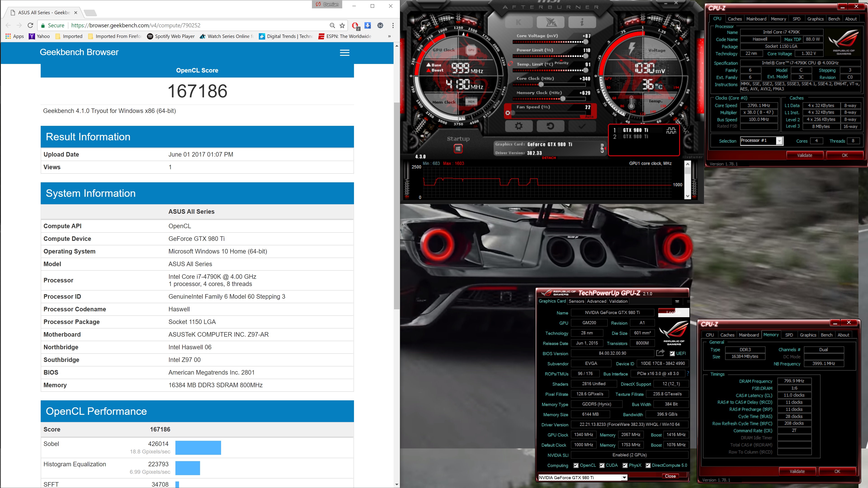Open the Yahoo bookmark

39,36
